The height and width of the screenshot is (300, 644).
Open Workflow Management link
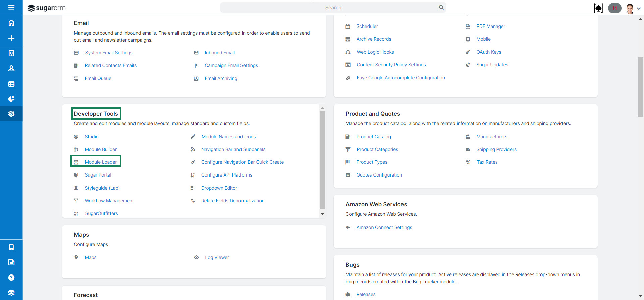109,201
